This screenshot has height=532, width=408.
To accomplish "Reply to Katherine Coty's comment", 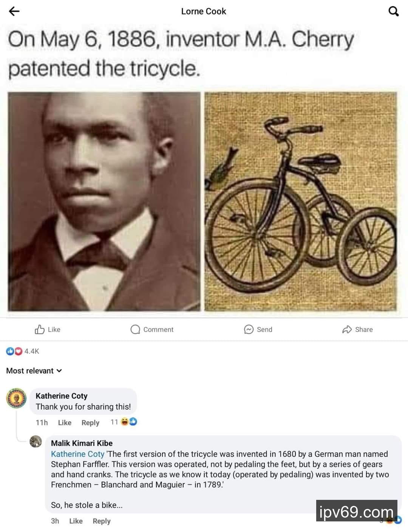I will tap(90, 423).
